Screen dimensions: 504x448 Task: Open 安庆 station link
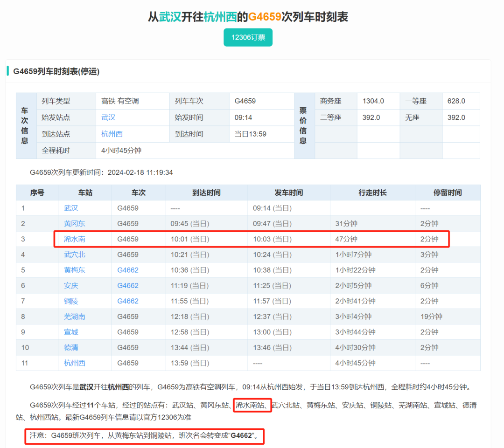[x=71, y=285]
